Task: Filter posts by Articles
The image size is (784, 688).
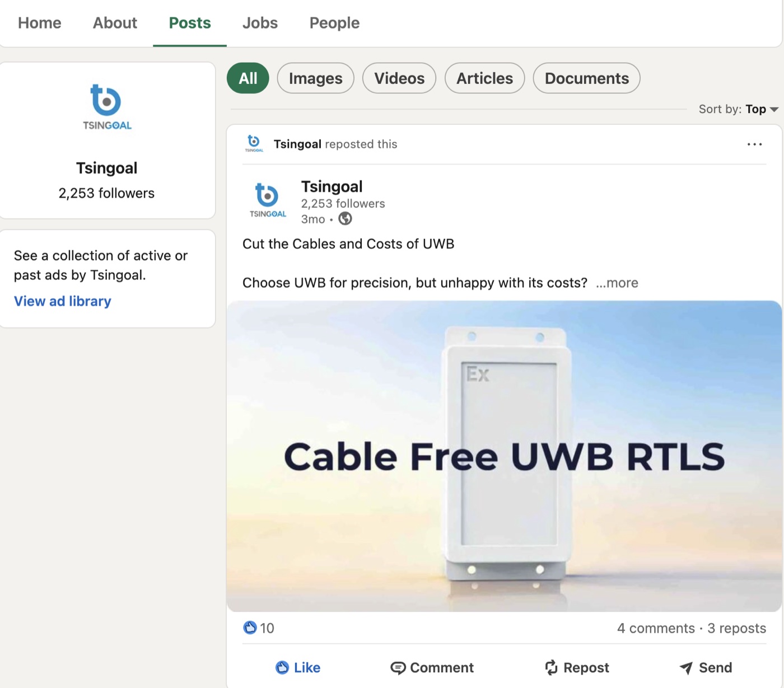Action: (485, 78)
